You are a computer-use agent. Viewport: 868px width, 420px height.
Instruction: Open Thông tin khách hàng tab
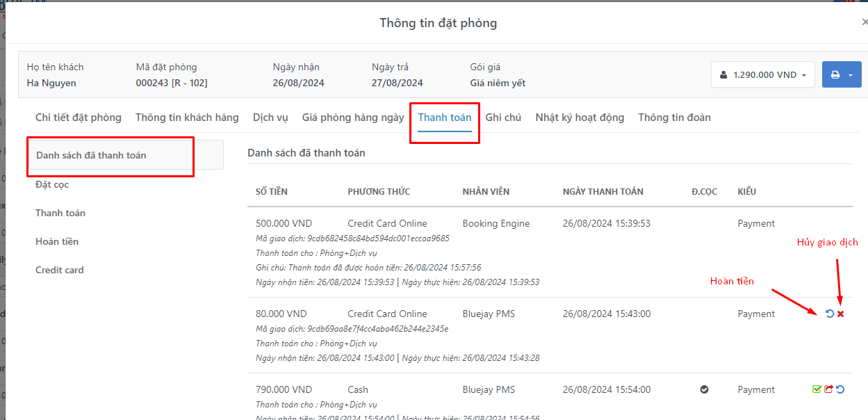click(x=187, y=118)
